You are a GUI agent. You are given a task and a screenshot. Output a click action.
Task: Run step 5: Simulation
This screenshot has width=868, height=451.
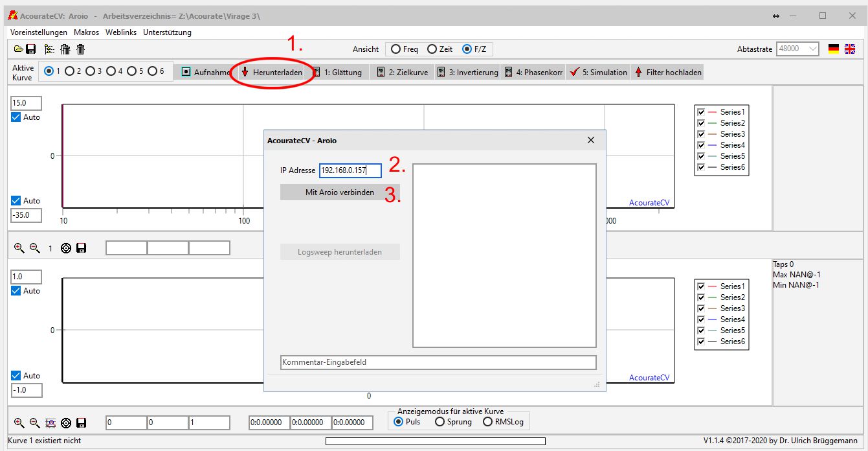coord(599,73)
